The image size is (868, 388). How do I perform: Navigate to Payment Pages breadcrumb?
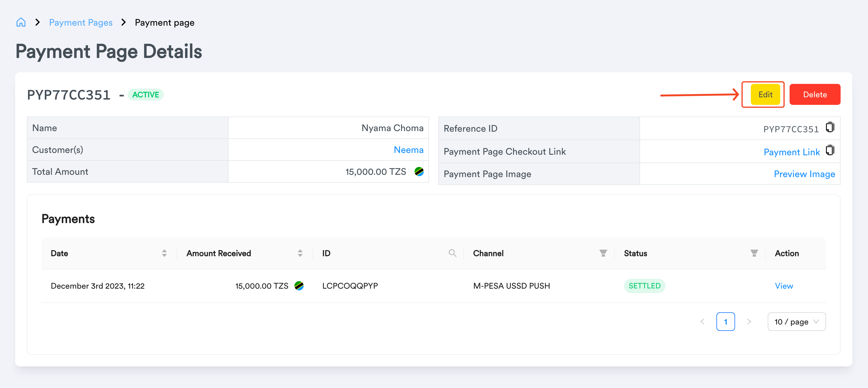pos(81,22)
